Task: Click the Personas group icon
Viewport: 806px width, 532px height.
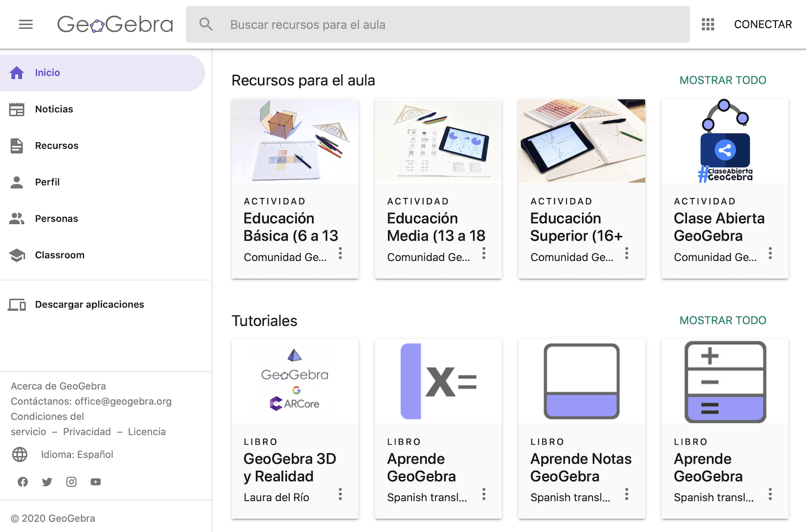Action: (17, 219)
